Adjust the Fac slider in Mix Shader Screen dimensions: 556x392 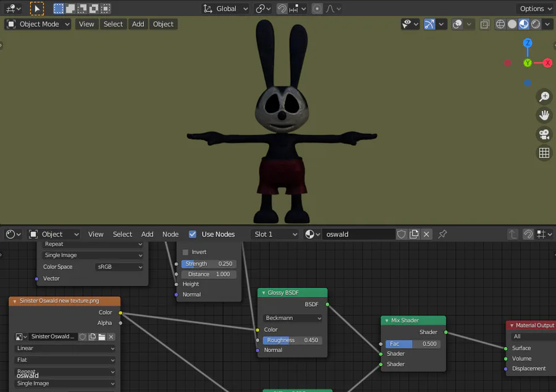point(413,344)
